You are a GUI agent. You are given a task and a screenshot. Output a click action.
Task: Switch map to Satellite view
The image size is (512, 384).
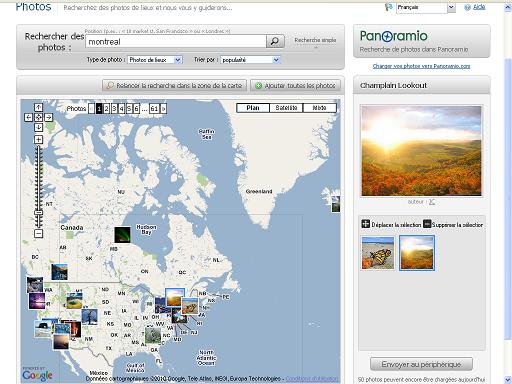coord(286,108)
